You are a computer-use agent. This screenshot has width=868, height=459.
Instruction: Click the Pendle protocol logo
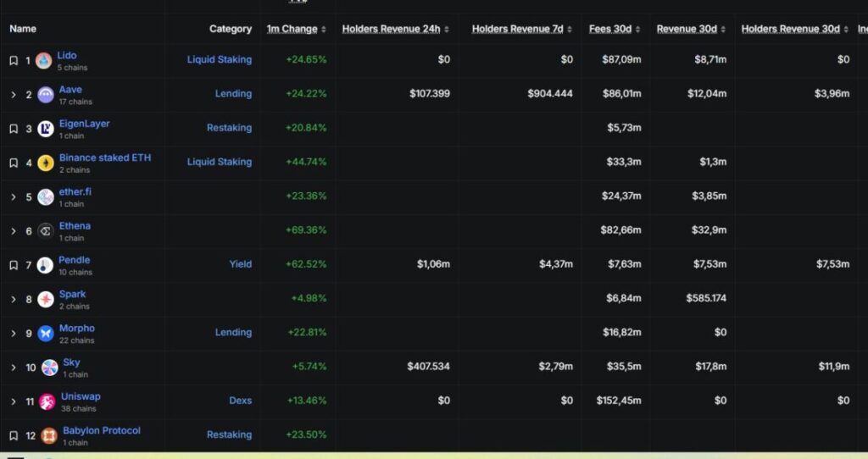(45, 265)
